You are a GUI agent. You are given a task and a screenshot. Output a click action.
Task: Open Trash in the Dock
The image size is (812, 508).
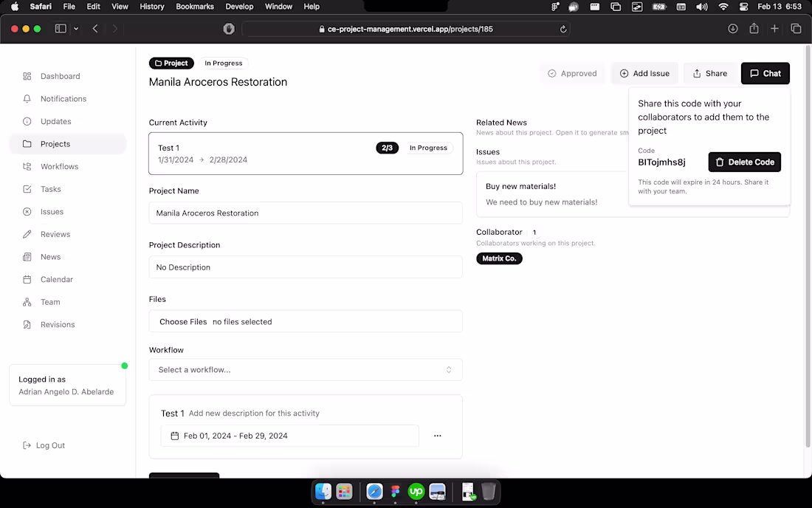pyautogui.click(x=489, y=491)
